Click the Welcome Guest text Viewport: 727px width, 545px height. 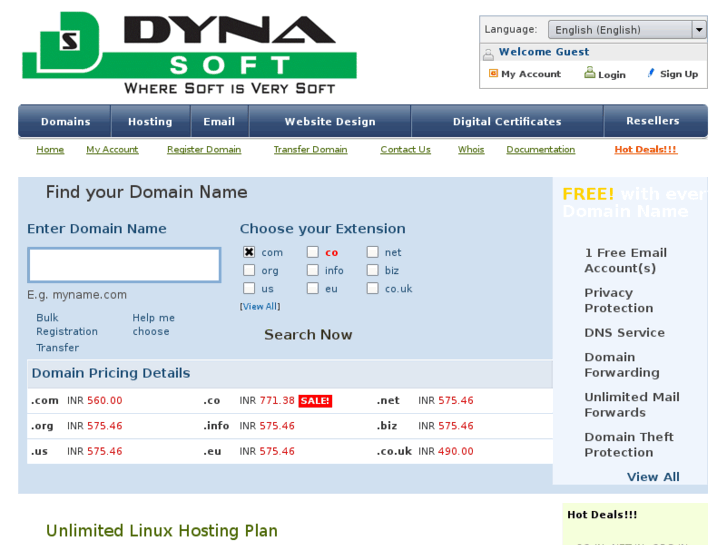click(544, 51)
